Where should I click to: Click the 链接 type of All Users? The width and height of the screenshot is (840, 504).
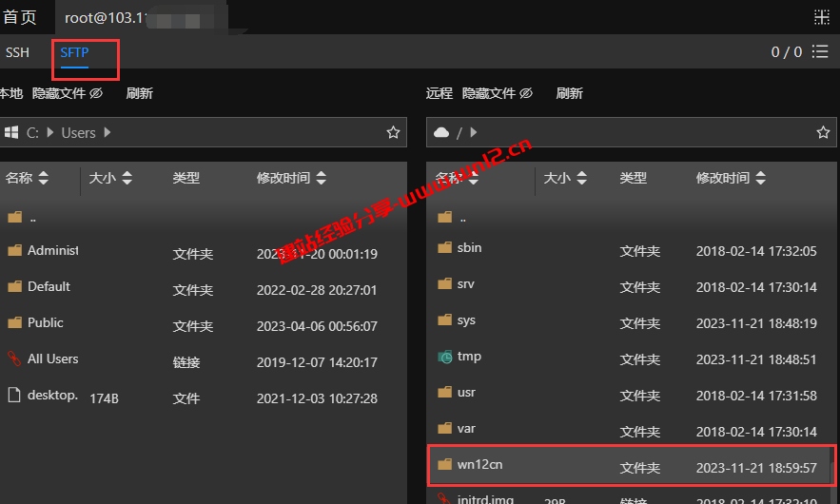pyautogui.click(x=186, y=362)
